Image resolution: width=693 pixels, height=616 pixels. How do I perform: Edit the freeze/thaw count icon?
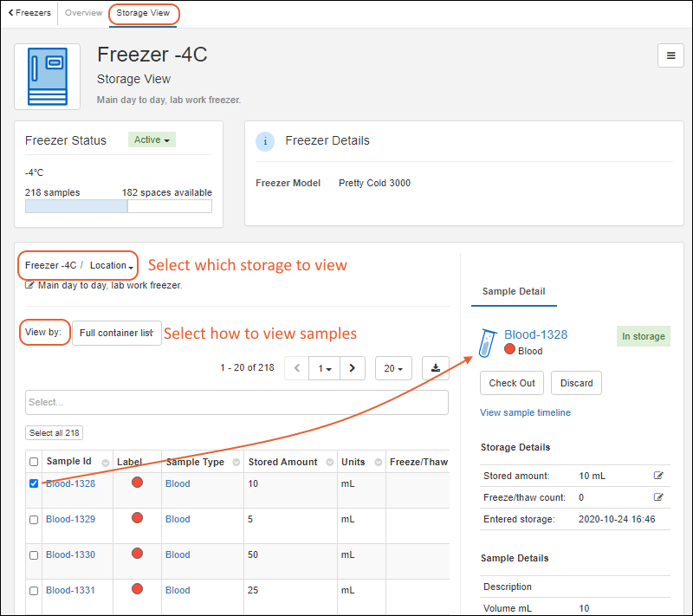pos(658,497)
